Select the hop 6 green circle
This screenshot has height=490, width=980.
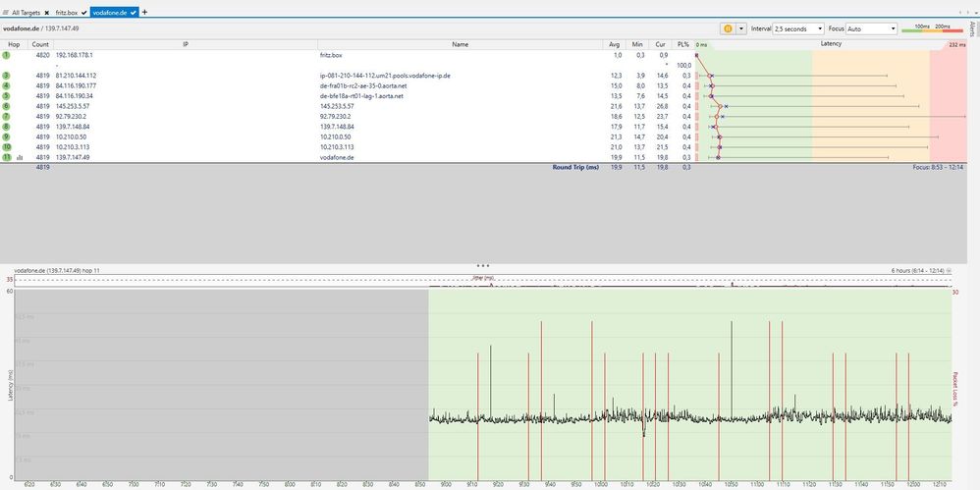click(x=7, y=106)
